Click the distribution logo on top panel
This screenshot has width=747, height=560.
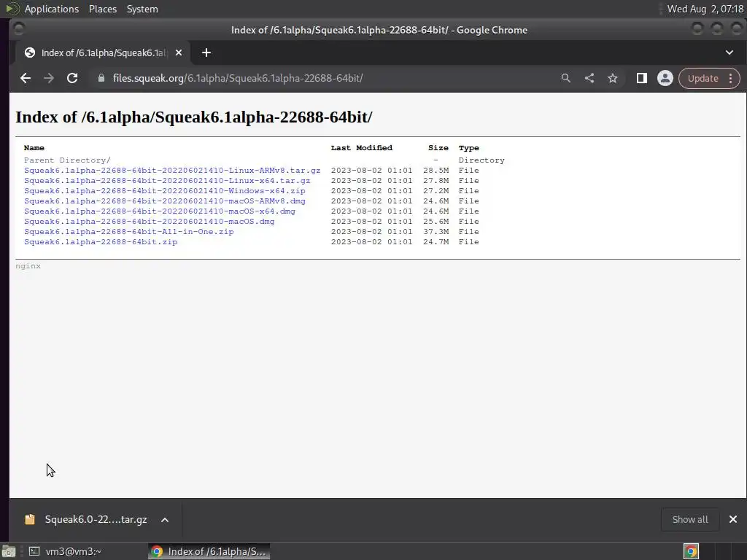12,9
